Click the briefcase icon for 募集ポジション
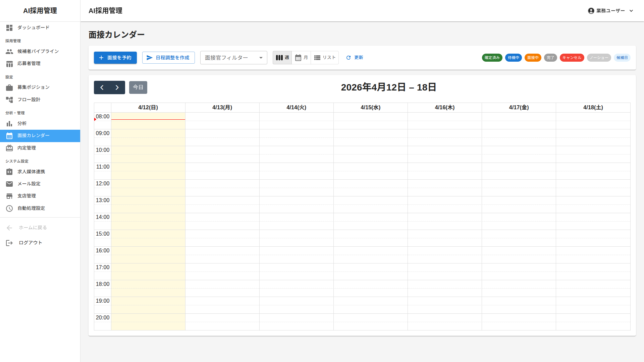The height and width of the screenshot is (362, 644). (9, 87)
